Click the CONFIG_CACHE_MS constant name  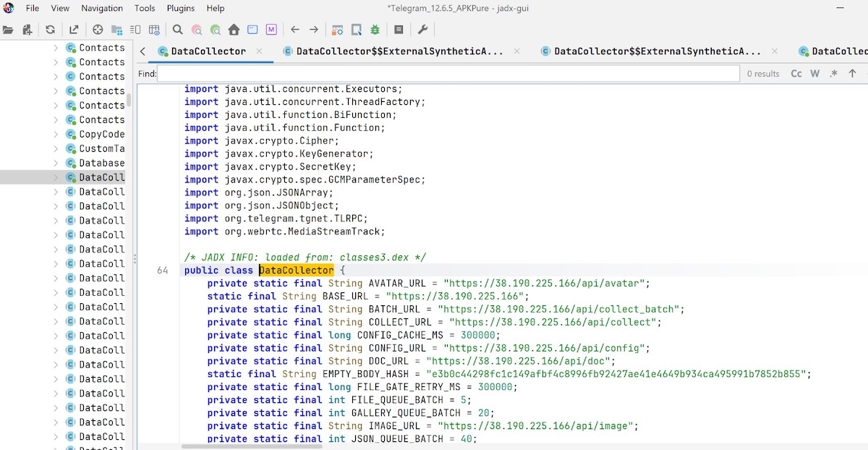click(x=400, y=336)
